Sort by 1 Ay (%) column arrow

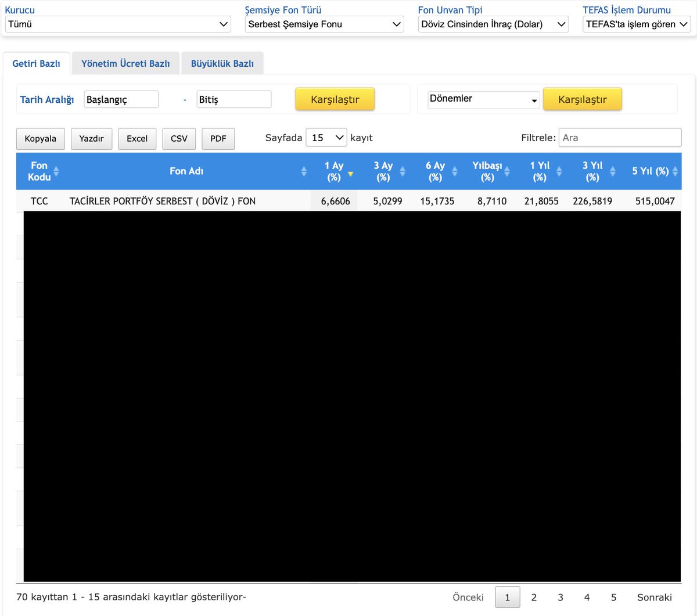point(350,174)
